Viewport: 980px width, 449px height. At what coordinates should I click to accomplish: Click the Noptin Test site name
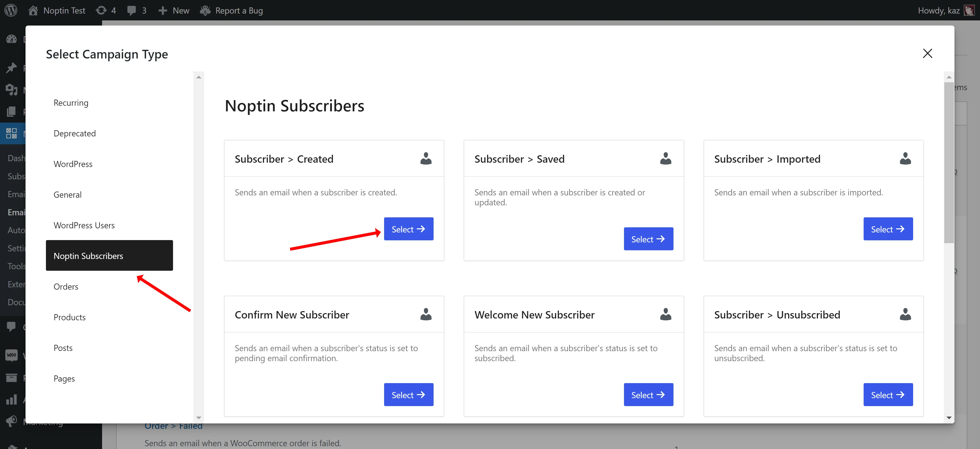64,10
